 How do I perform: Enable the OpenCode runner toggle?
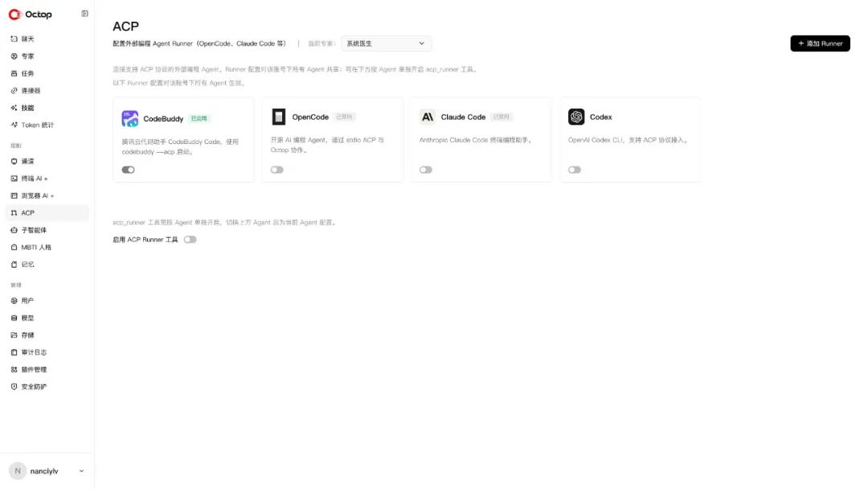(276, 170)
